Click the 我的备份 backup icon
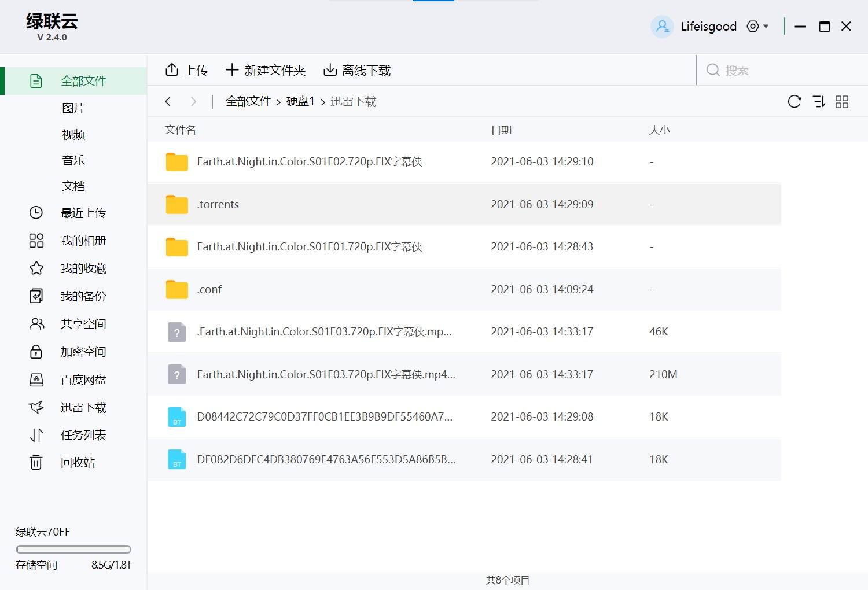The width and height of the screenshot is (868, 590). coord(36,296)
